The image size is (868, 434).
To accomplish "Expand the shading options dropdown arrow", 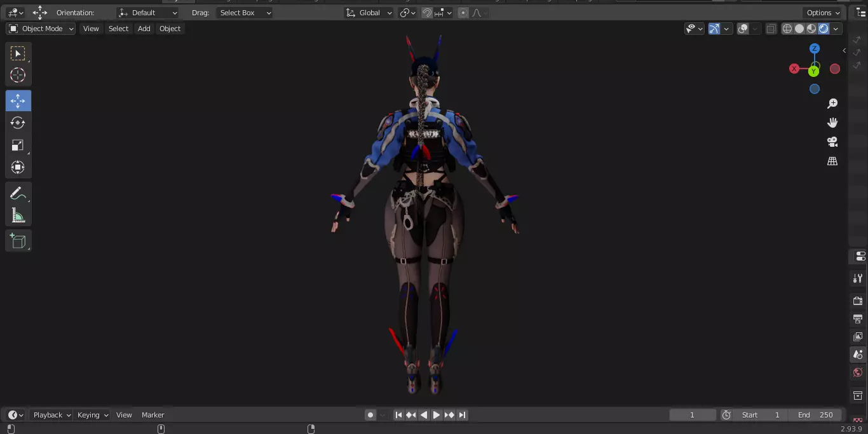I will click(x=836, y=29).
